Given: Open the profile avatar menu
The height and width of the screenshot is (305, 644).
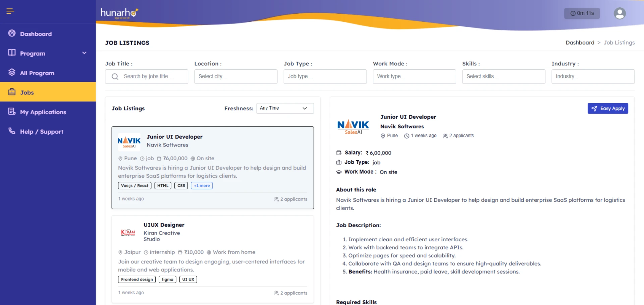Looking at the screenshot, I should coord(620,13).
